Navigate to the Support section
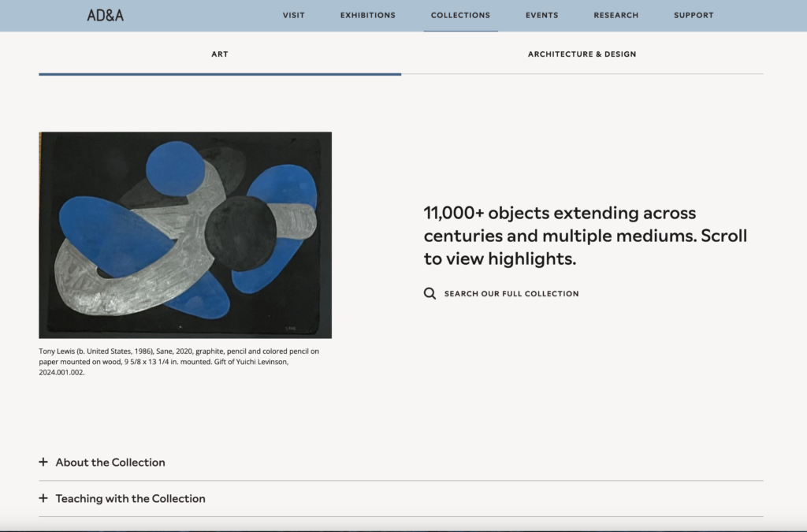Viewport: 807px width, 532px height. pyautogui.click(x=694, y=15)
